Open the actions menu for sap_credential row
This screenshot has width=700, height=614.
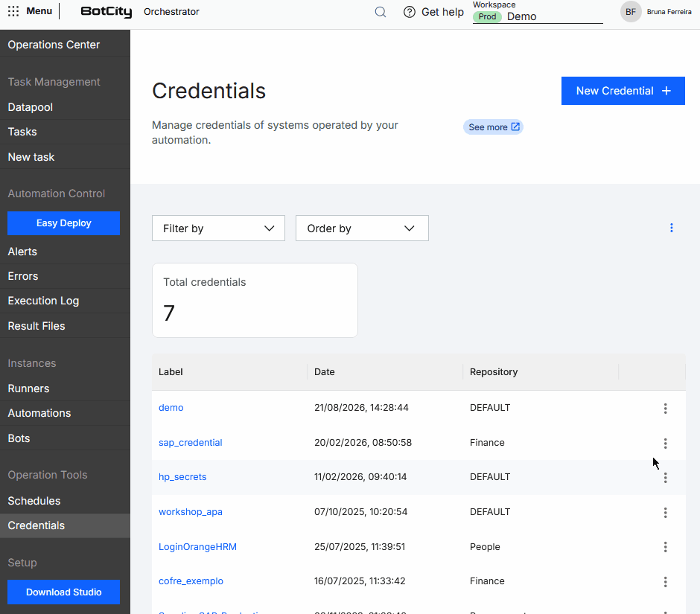[x=665, y=443]
